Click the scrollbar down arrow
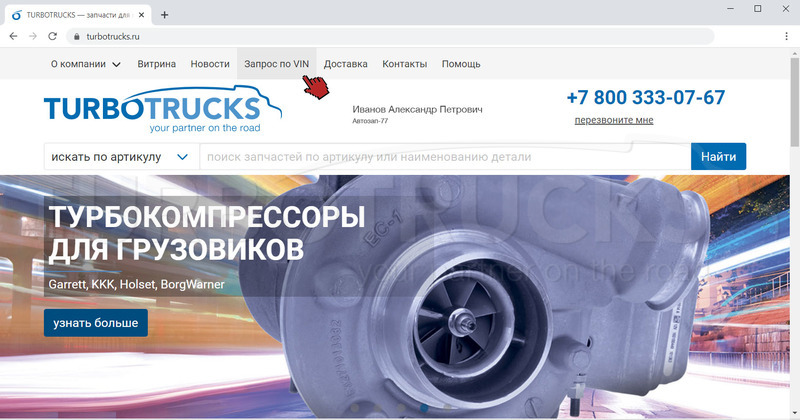 [795, 413]
